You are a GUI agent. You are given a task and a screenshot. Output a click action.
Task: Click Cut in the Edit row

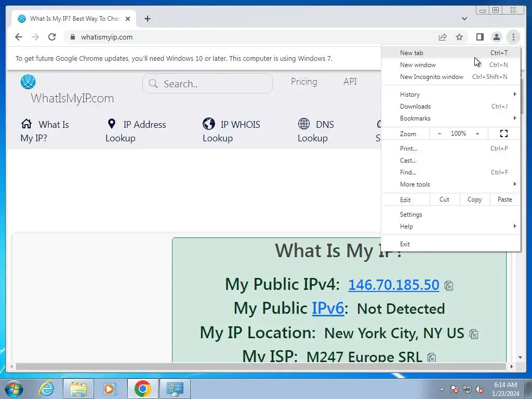(445, 199)
